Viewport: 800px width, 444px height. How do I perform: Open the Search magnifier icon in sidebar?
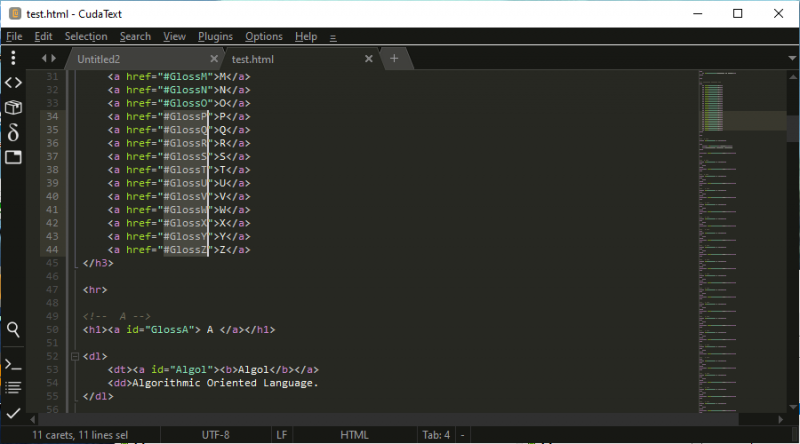click(x=13, y=330)
